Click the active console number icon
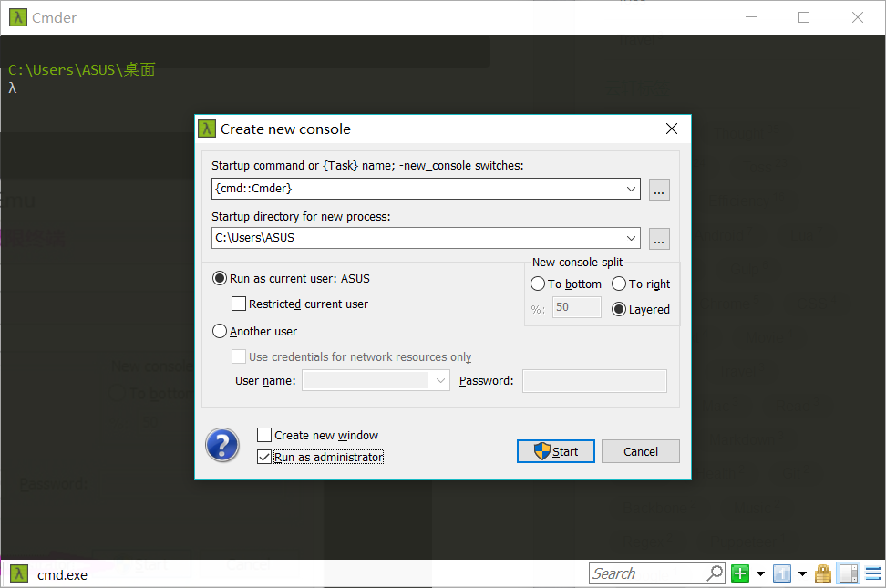 (x=782, y=573)
